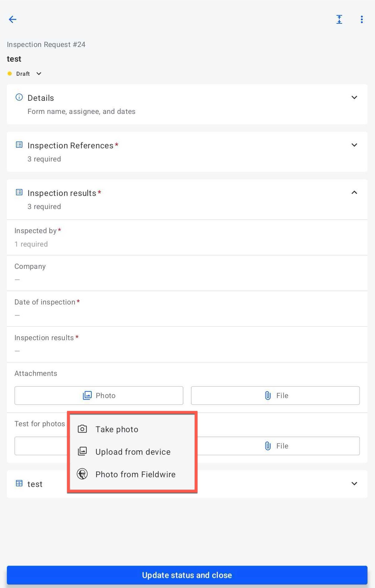Choose Photo from Fieldwire
This screenshot has width=375, height=588.
[x=135, y=474]
